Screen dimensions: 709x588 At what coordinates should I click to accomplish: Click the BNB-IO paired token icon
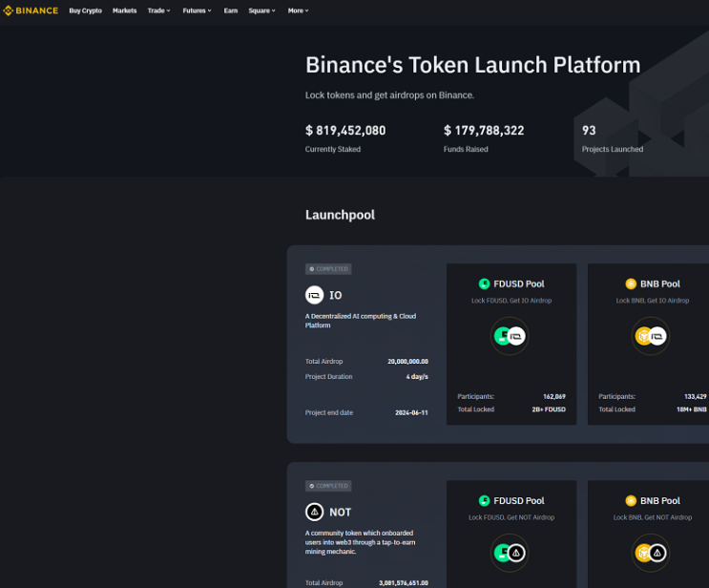(x=651, y=336)
